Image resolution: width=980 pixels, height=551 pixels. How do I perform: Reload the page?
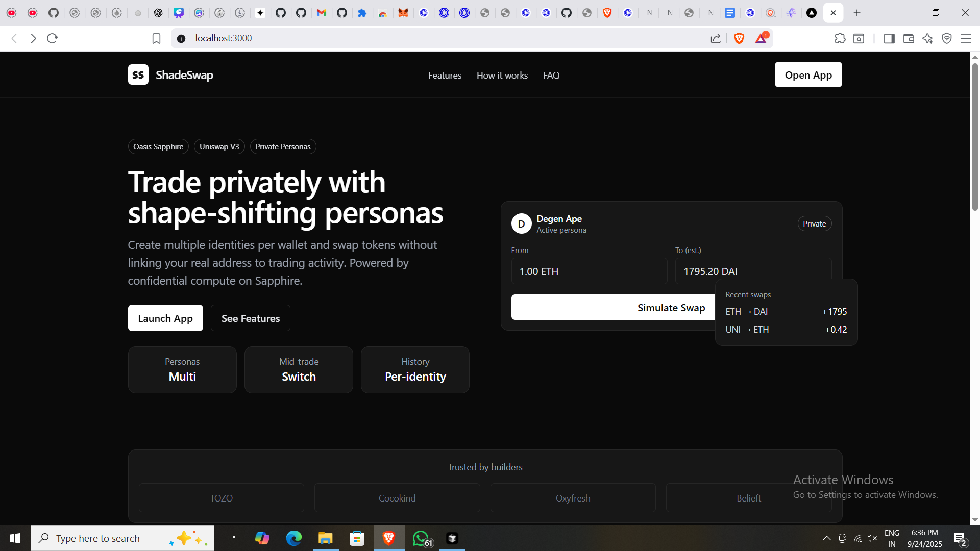52,38
